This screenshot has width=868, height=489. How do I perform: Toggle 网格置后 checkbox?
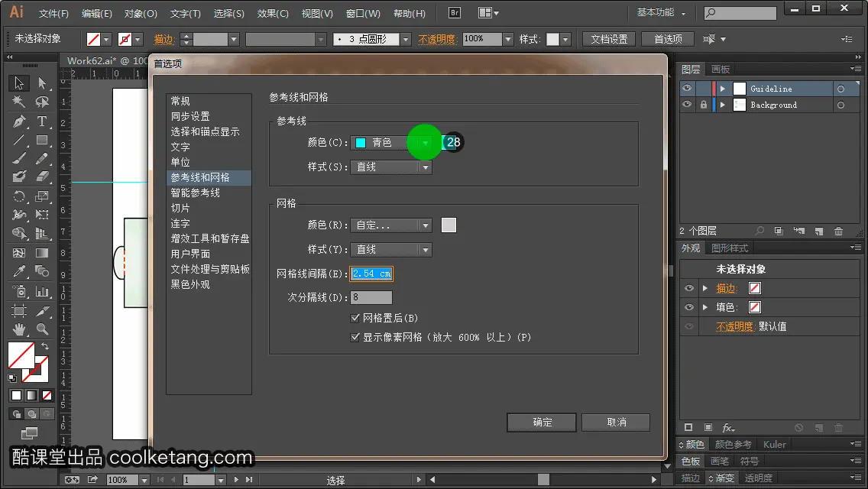(355, 318)
